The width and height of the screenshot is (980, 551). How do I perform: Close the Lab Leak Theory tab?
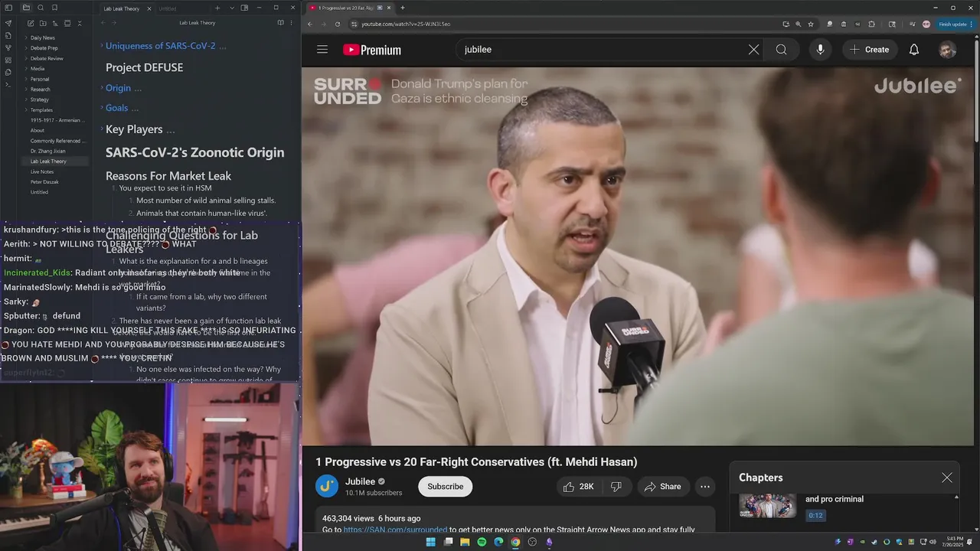click(x=149, y=8)
